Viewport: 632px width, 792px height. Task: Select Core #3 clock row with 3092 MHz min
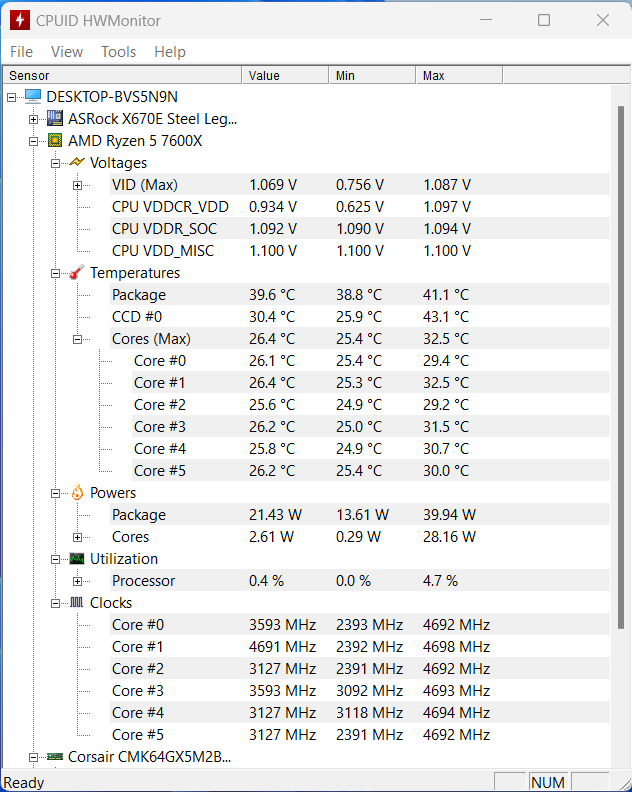360,690
